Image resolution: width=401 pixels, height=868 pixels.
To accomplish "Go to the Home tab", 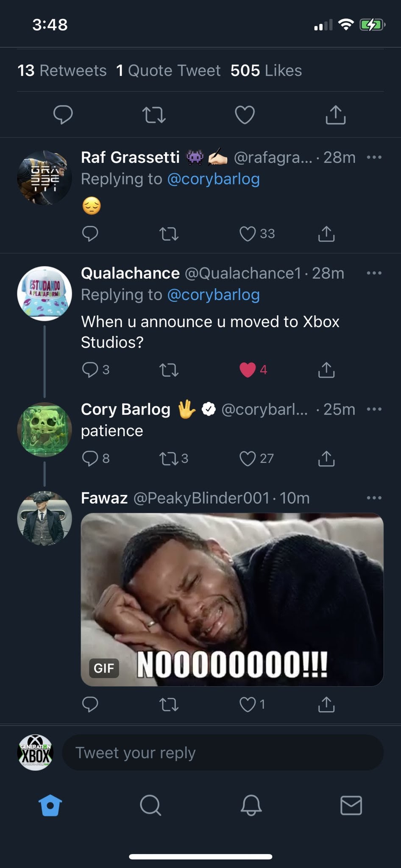I will tap(50, 805).
